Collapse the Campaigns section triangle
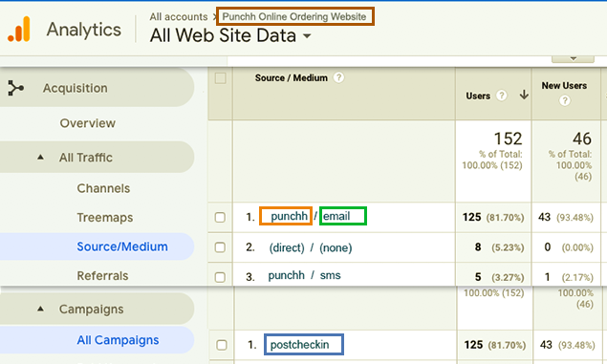The width and height of the screenshot is (607, 364). click(x=40, y=309)
